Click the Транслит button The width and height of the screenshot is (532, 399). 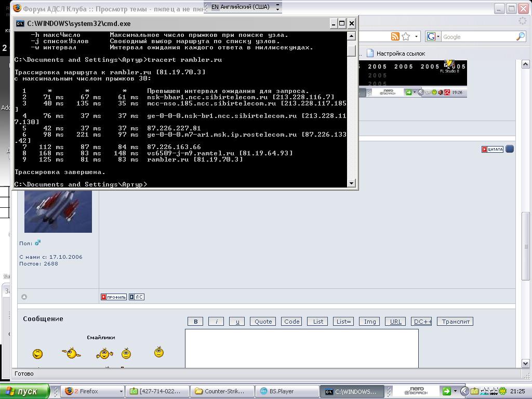click(x=455, y=321)
